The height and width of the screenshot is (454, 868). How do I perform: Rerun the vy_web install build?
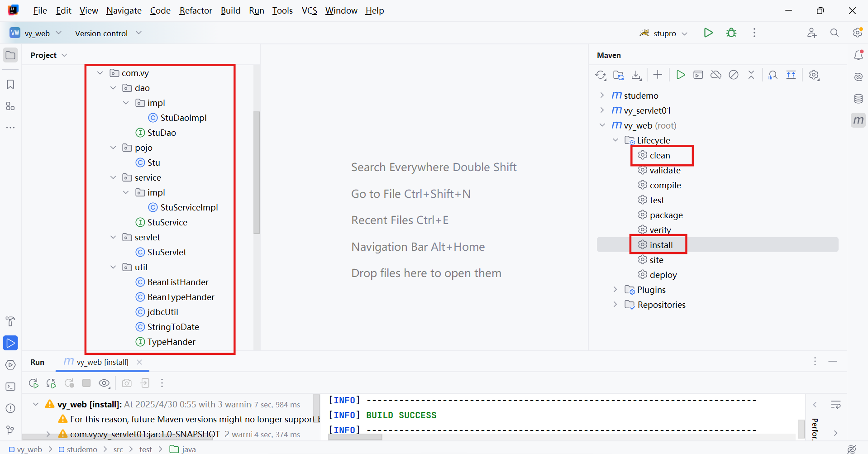33,383
